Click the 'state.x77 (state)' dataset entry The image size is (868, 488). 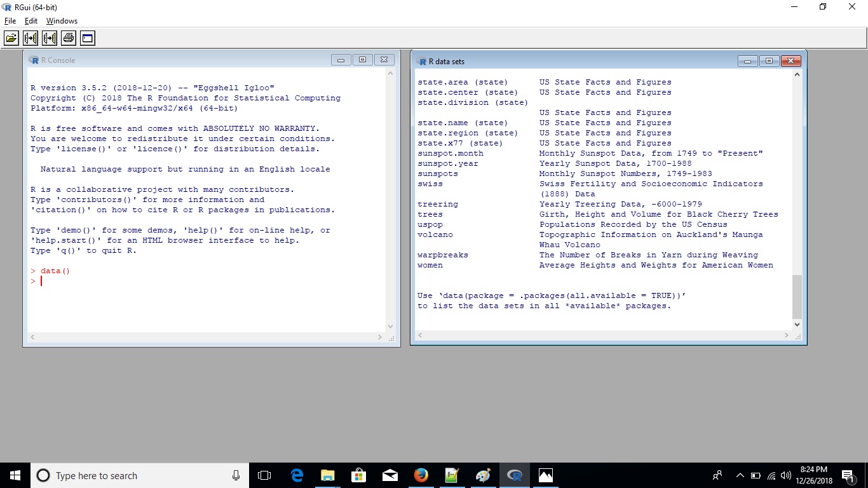pyautogui.click(x=460, y=143)
